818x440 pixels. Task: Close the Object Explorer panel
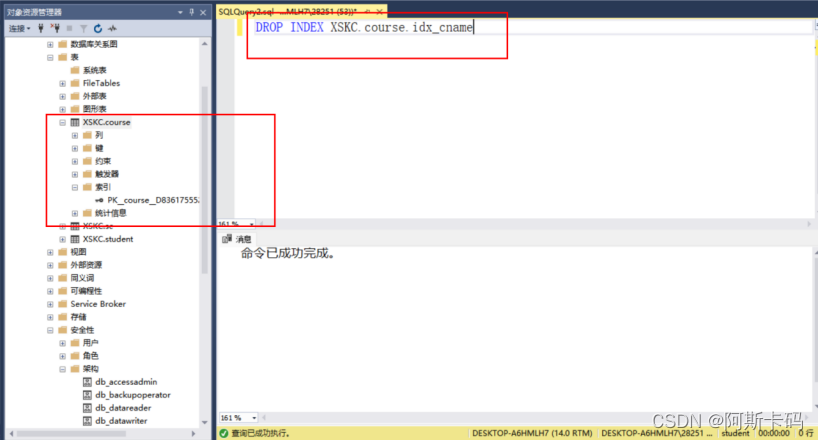[203, 12]
